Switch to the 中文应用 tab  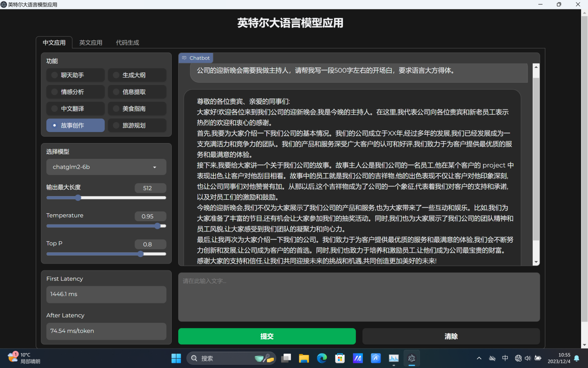[54, 43]
